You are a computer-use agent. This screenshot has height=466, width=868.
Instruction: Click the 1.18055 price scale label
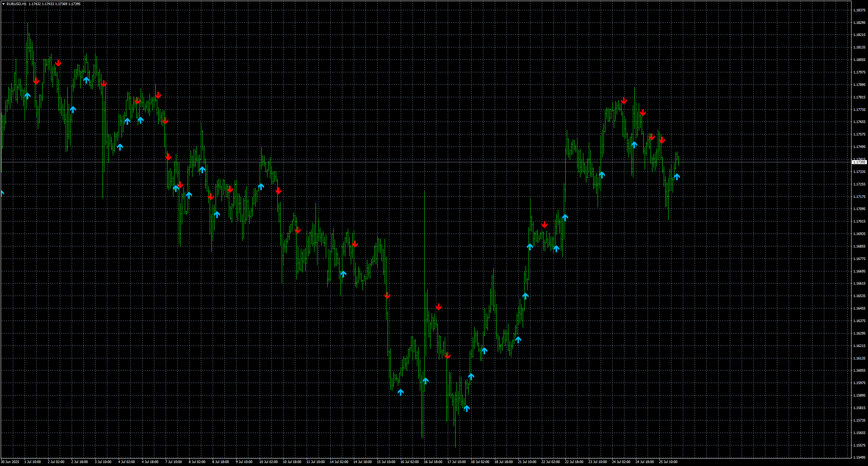pos(860,59)
